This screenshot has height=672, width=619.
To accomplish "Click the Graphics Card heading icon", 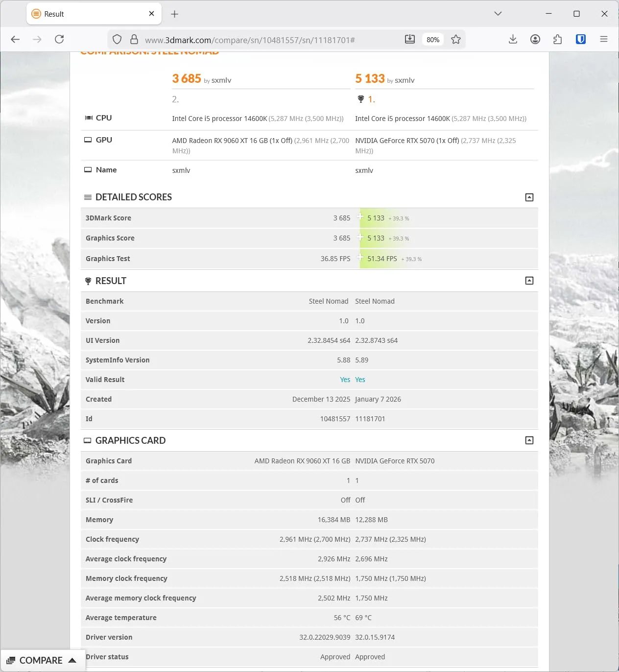I will [88, 441].
